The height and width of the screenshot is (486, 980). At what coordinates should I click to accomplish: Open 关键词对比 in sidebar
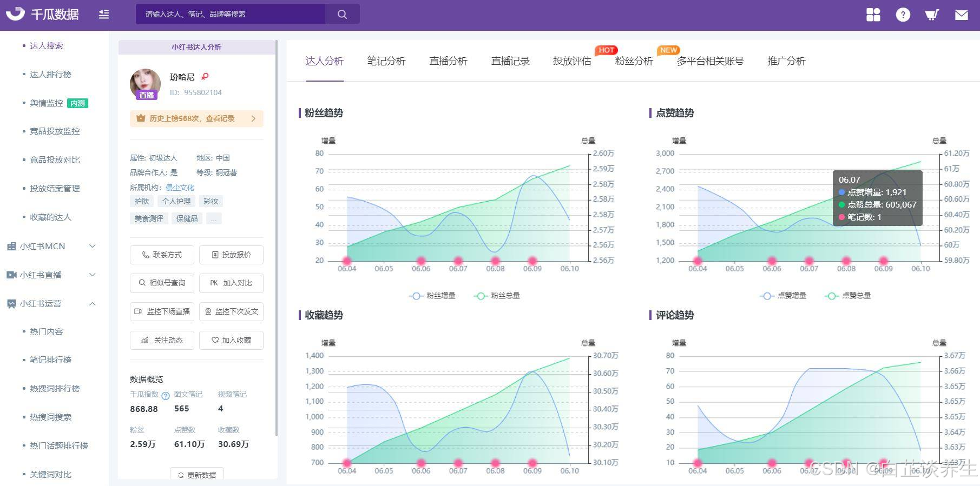(50, 475)
